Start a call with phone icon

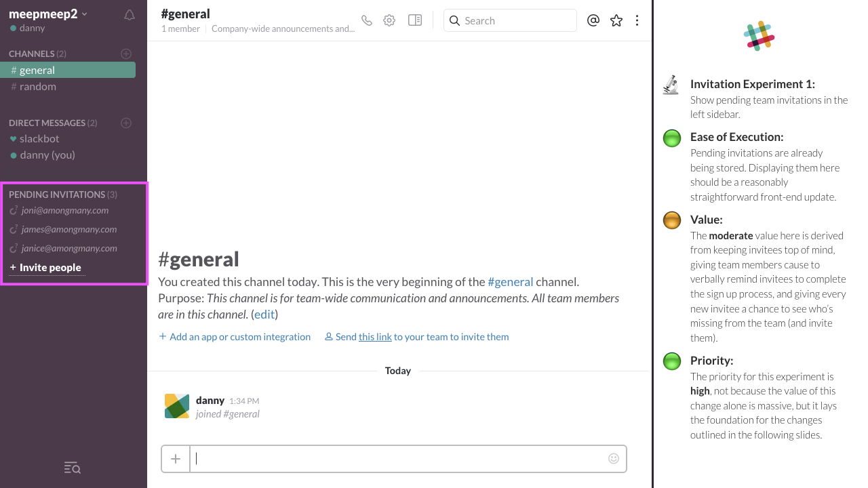pyautogui.click(x=367, y=20)
